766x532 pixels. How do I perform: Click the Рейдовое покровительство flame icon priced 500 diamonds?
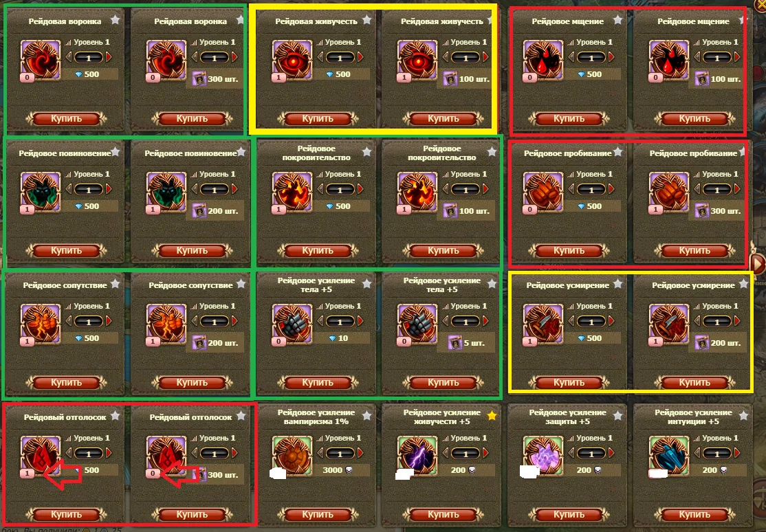coord(292,192)
